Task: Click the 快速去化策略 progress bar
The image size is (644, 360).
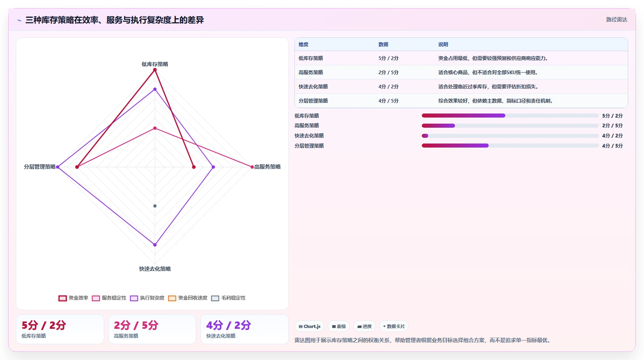Action: click(x=510, y=136)
